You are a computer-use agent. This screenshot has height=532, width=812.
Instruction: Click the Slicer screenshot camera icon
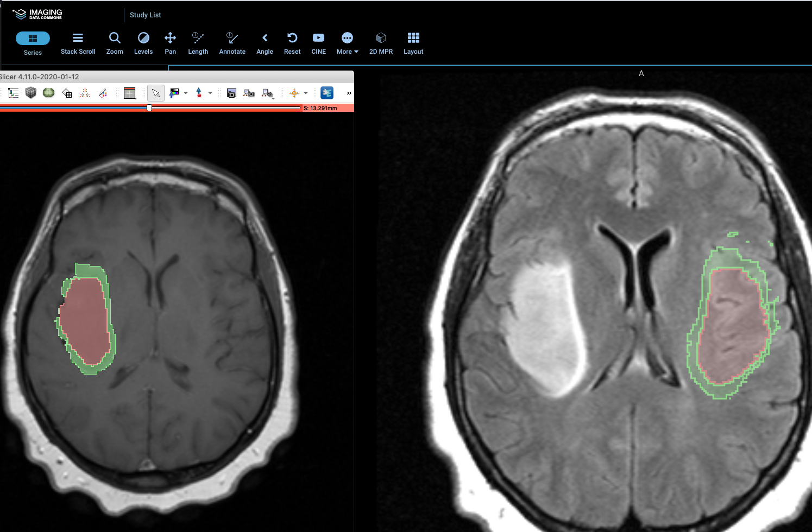tap(231, 93)
